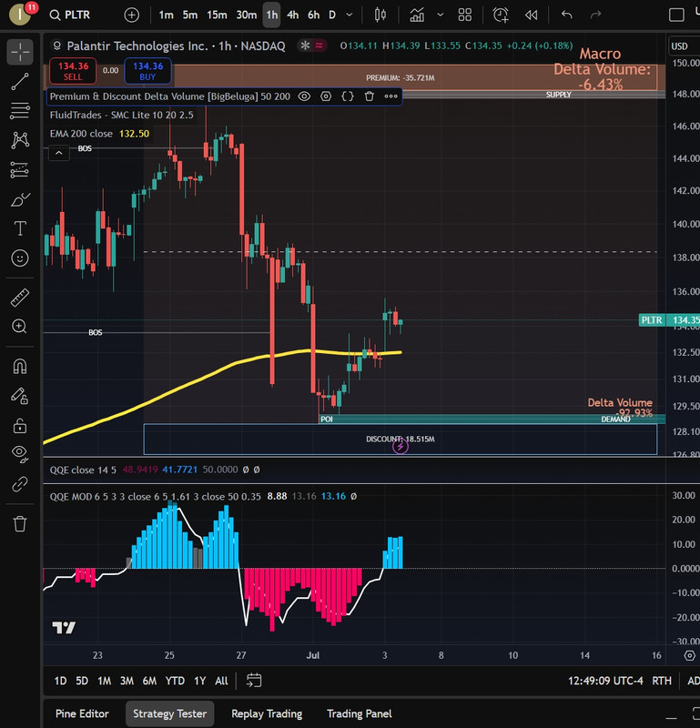Open the XABCD patterns tool
The width and height of the screenshot is (700, 728).
(20, 140)
